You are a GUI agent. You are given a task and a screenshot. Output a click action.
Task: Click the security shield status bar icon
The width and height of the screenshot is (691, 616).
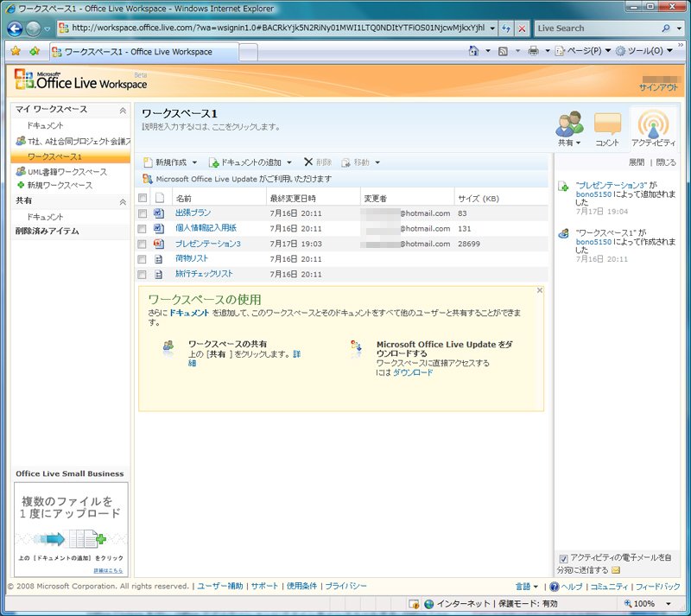point(414,604)
